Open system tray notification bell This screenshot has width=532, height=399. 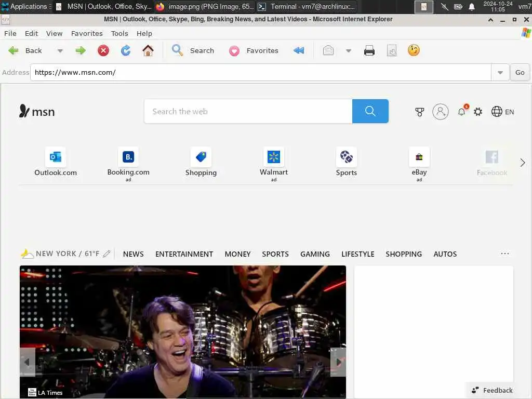[472, 7]
